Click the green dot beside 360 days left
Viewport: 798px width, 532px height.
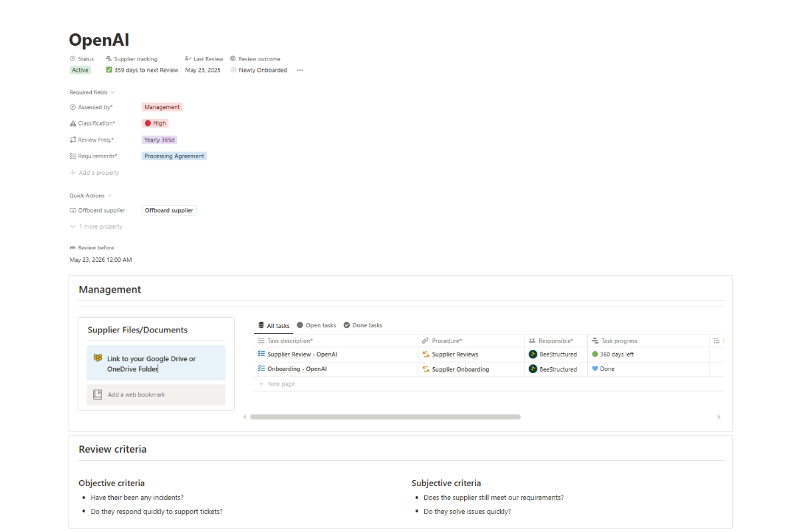pyautogui.click(x=595, y=354)
